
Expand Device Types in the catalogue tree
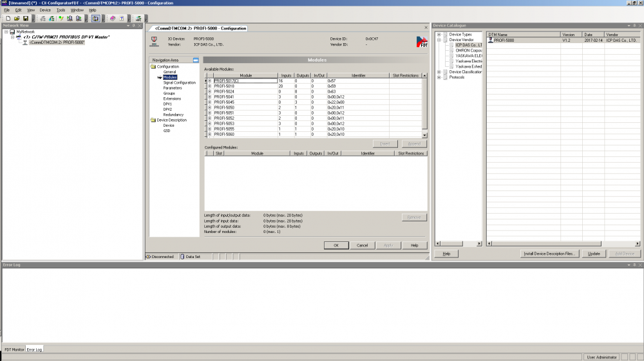(x=439, y=35)
